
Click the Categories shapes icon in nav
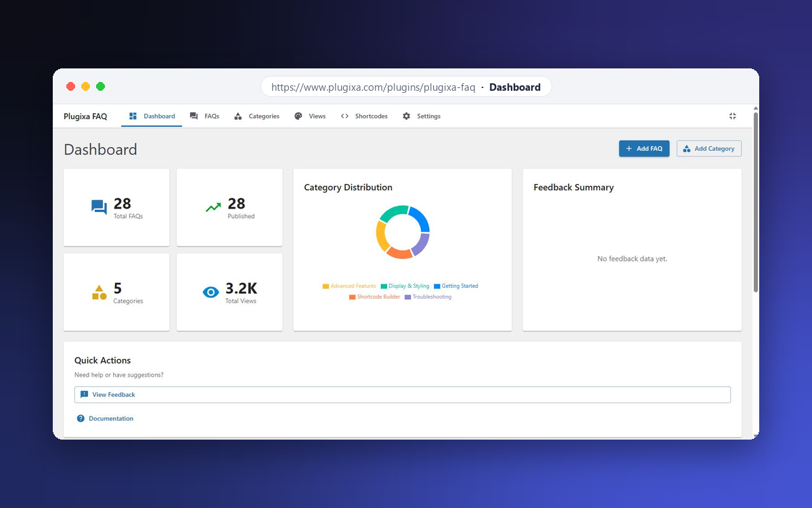(x=238, y=116)
